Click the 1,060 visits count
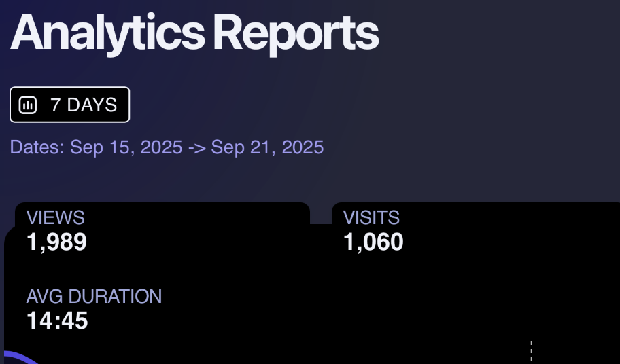620x364 pixels. click(373, 242)
